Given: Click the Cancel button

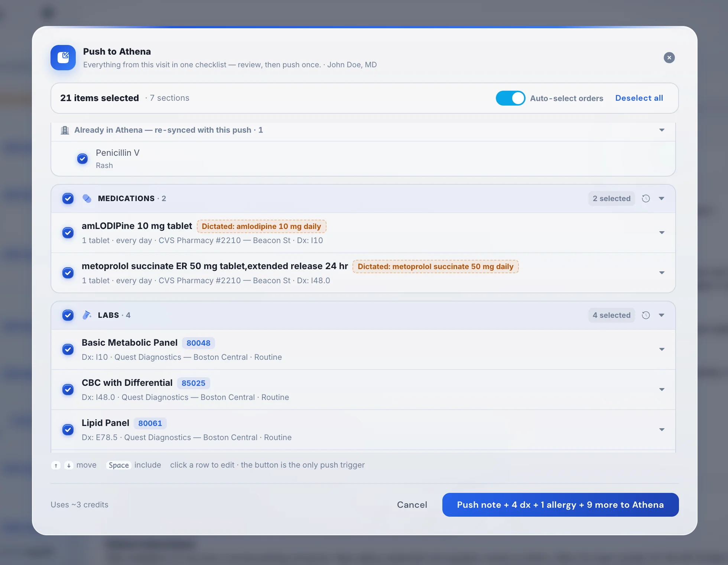Looking at the screenshot, I should [x=412, y=505].
